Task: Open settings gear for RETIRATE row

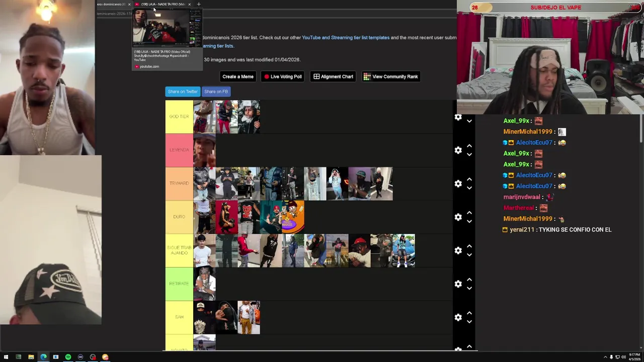Action: click(x=458, y=284)
